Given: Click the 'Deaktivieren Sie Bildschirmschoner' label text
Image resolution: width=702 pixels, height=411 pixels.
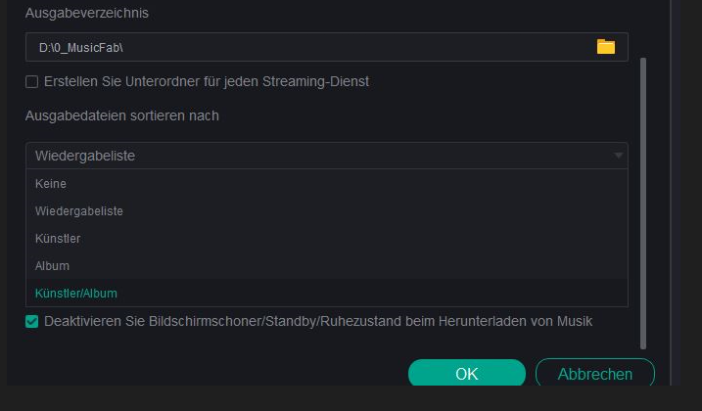Looking at the screenshot, I should 317,322.
